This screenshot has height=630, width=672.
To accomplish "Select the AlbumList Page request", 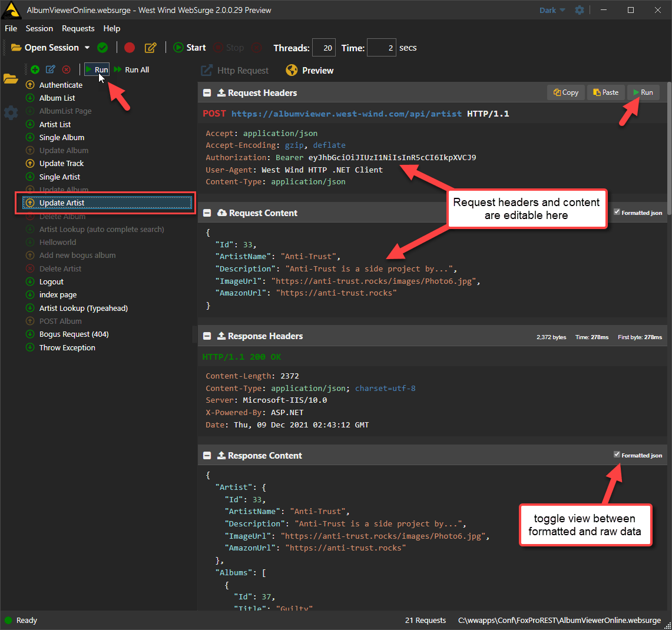I will pos(65,111).
